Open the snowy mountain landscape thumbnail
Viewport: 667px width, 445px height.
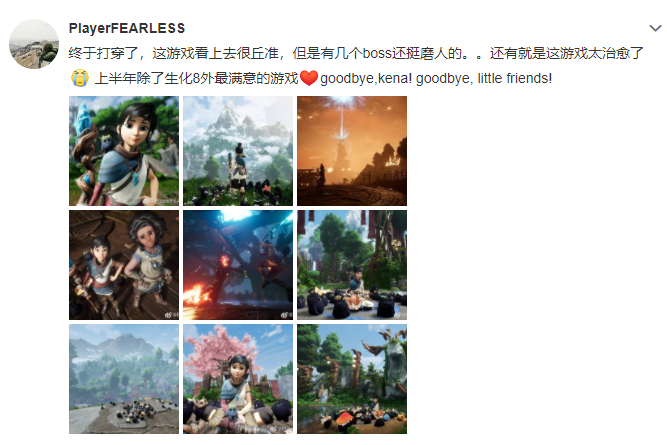tap(238, 151)
